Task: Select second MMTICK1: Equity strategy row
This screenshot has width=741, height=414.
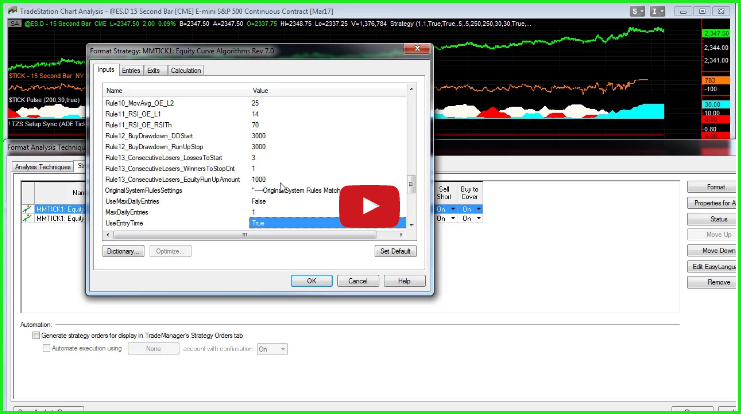Action: (60, 218)
